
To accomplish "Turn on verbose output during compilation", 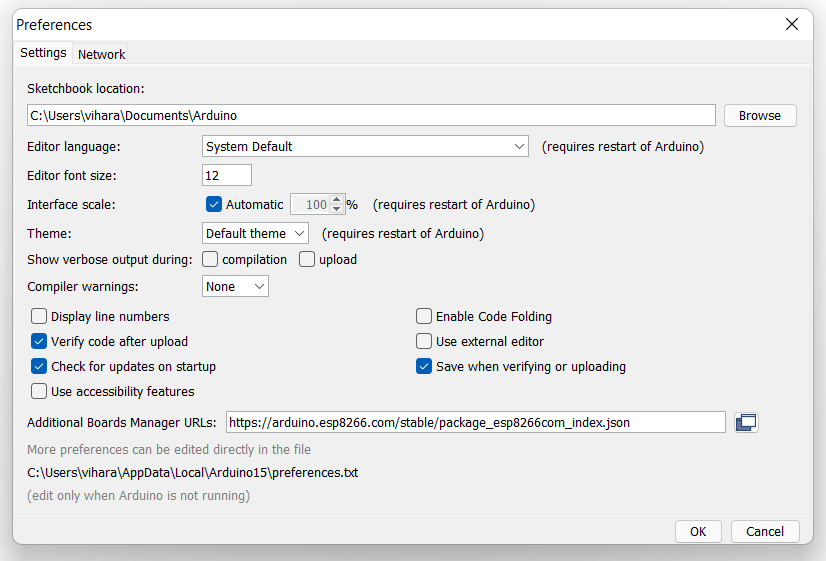I will (210, 259).
